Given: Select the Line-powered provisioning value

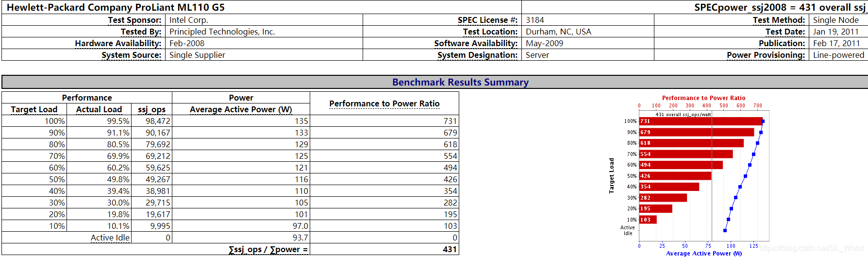Looking at the screenshot, I should tap(839, 55).
